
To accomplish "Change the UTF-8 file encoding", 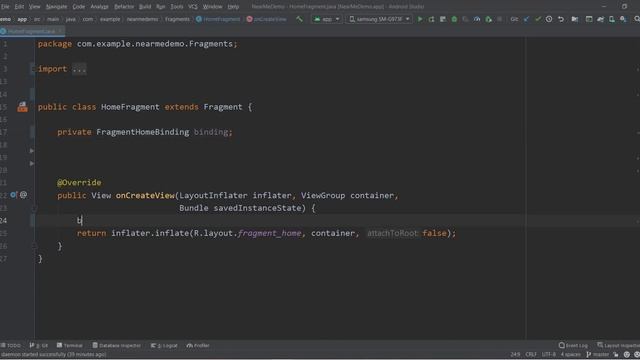I will [549, 354].
